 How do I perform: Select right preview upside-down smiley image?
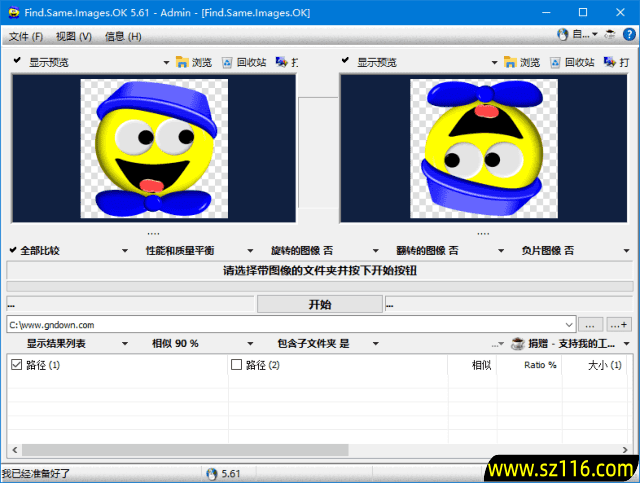tap(484, 149)
